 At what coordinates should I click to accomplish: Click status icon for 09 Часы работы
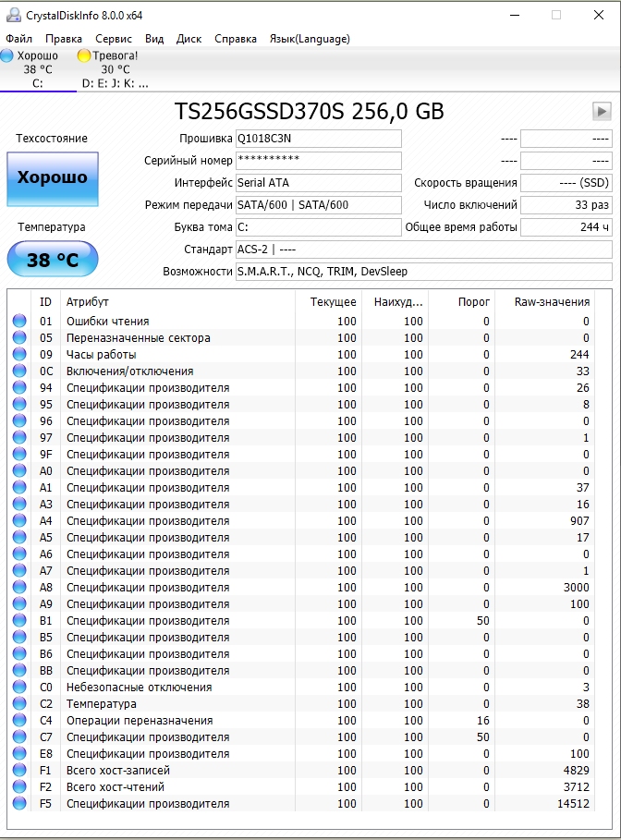point(19,354)
